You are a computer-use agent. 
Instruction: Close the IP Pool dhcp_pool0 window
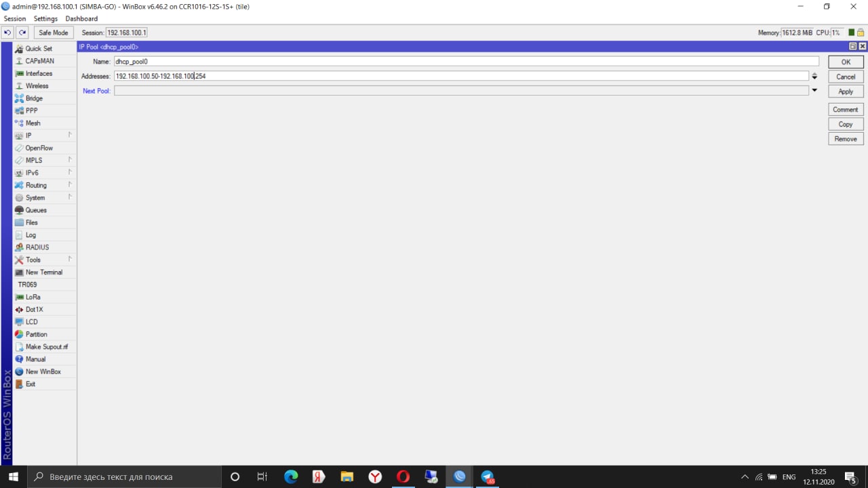[x=862, y=46]
